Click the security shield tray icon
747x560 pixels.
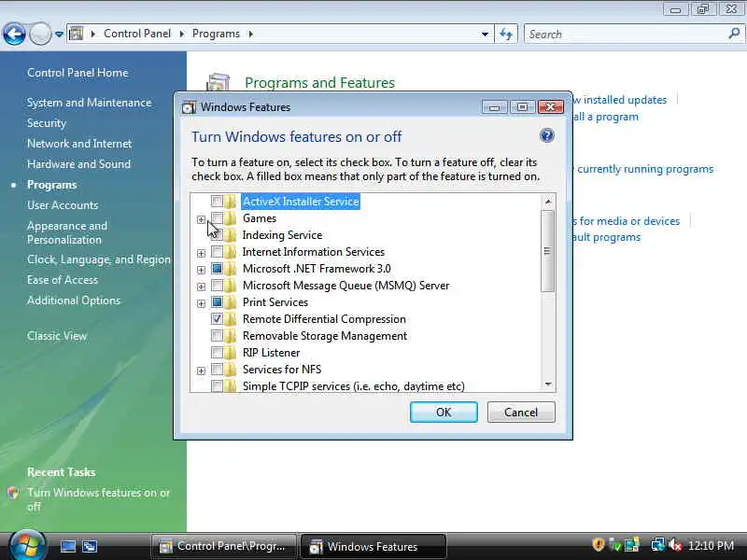click(x=598, y=545)
